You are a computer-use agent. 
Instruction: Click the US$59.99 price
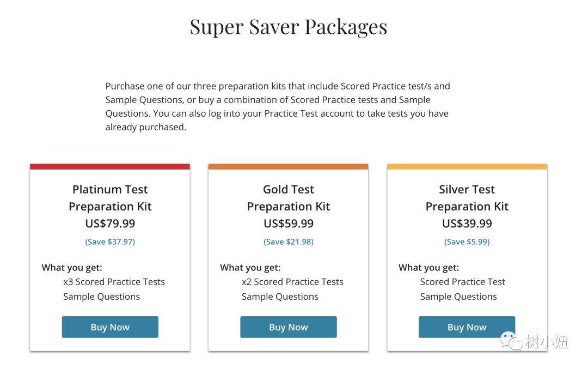289,224
